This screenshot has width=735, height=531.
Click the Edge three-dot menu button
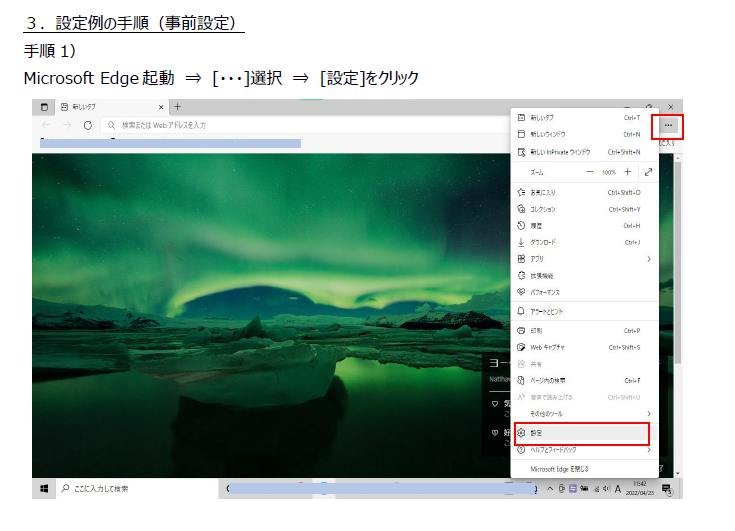[x=667, y=126]
